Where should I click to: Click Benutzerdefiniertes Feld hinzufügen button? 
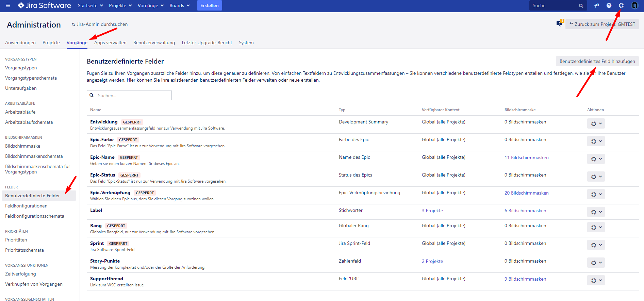(x=597, y=61)
